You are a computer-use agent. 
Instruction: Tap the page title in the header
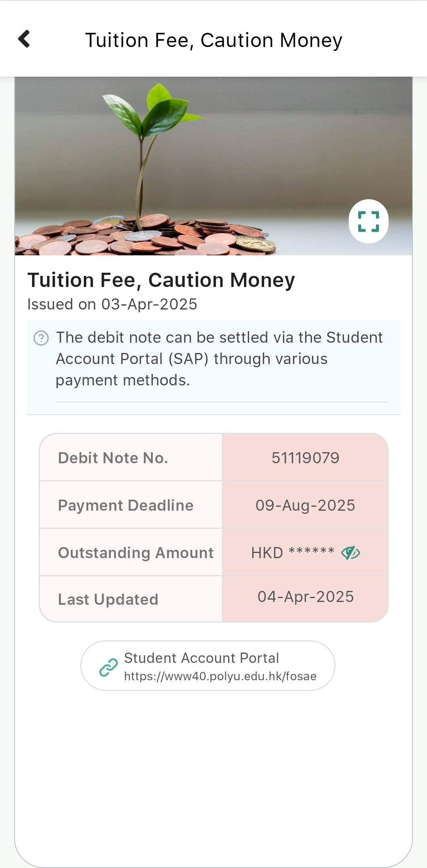[213, 40]
